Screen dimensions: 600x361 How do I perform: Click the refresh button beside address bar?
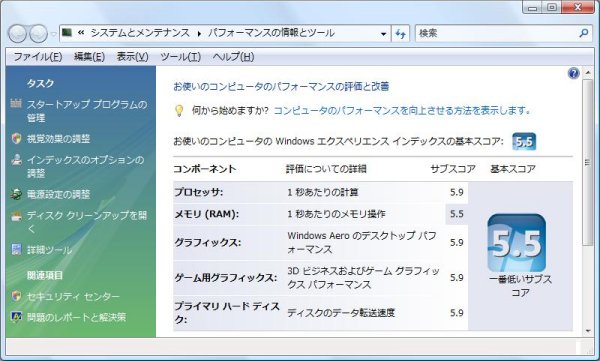click(x=401, y=34)
